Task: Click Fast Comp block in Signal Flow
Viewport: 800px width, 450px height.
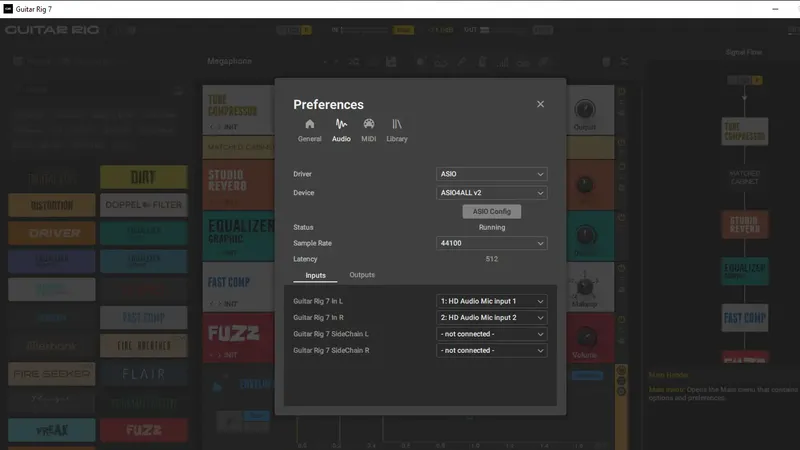Action: 744,318
